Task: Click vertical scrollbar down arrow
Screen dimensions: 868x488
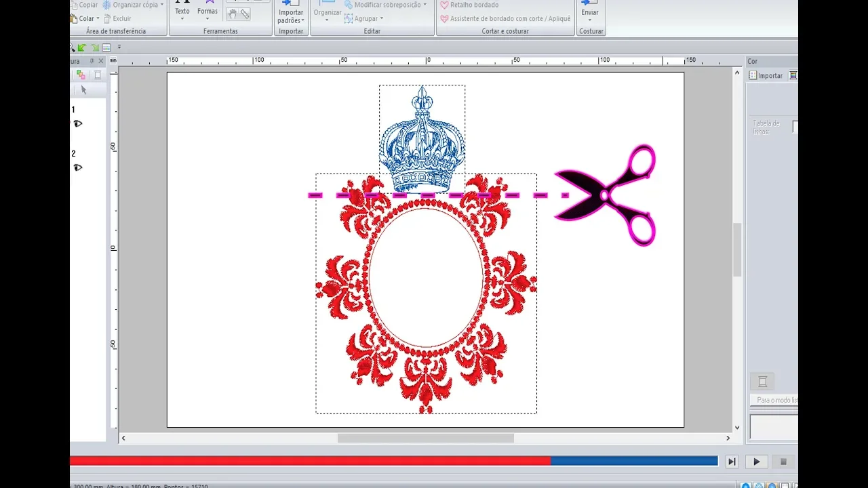Action: 737,428
